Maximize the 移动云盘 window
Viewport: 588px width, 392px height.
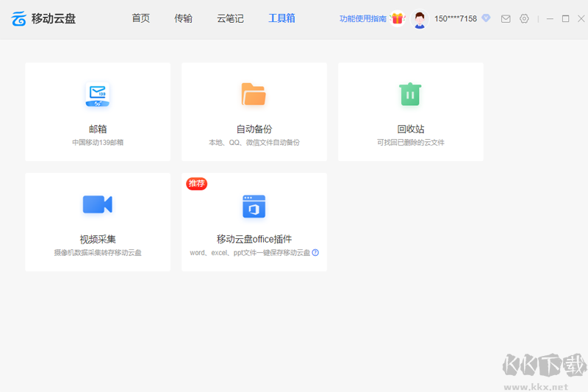coord(565,18)
